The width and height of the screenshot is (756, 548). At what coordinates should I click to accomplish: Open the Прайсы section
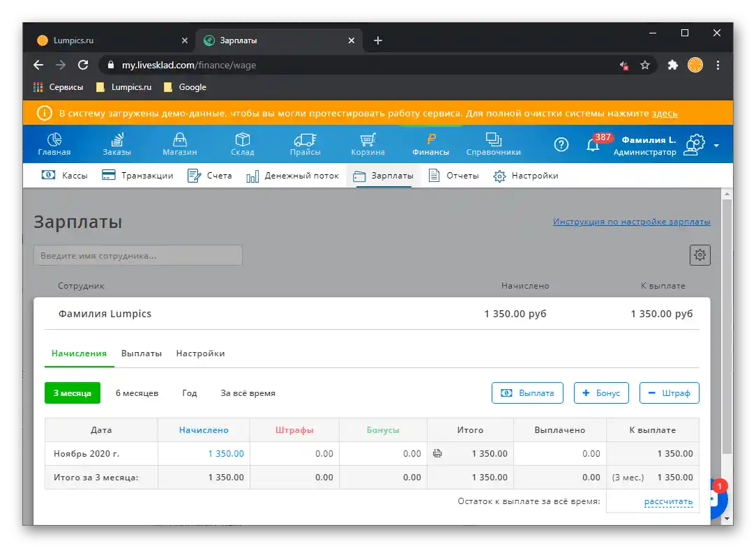coord(305,144)
